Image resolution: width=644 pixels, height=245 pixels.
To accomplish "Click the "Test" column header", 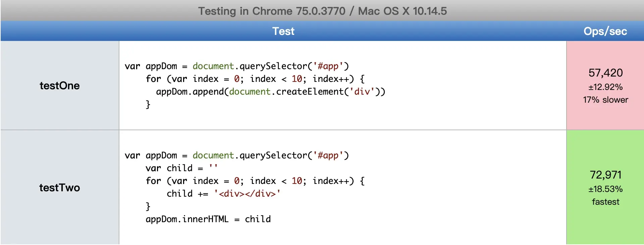I will 283,31.
